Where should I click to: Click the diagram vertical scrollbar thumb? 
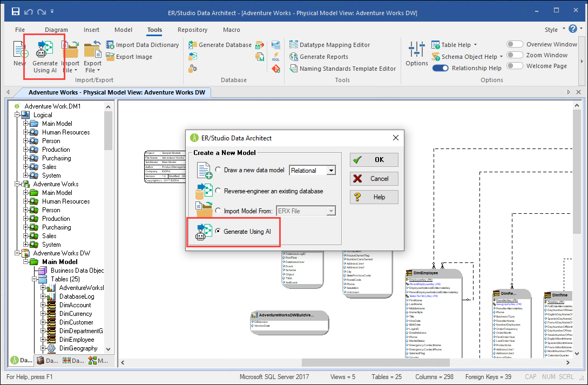coord(577,171)
